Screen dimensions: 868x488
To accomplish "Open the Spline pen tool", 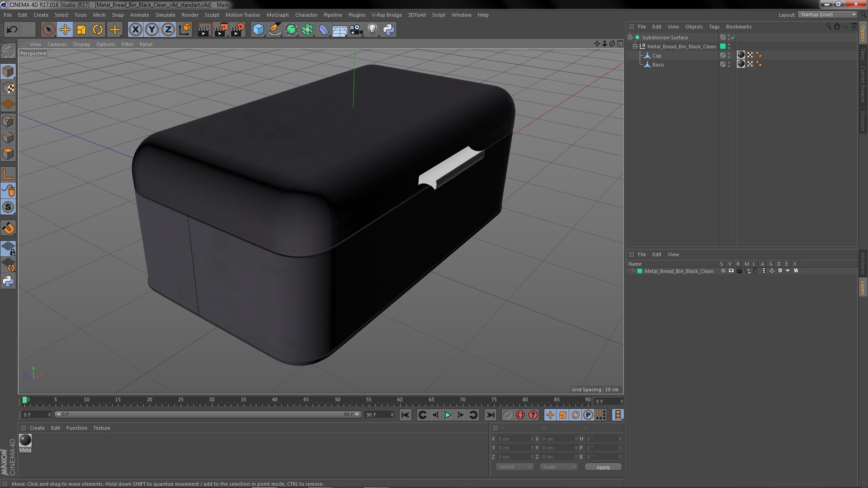I will click(274, 30).
